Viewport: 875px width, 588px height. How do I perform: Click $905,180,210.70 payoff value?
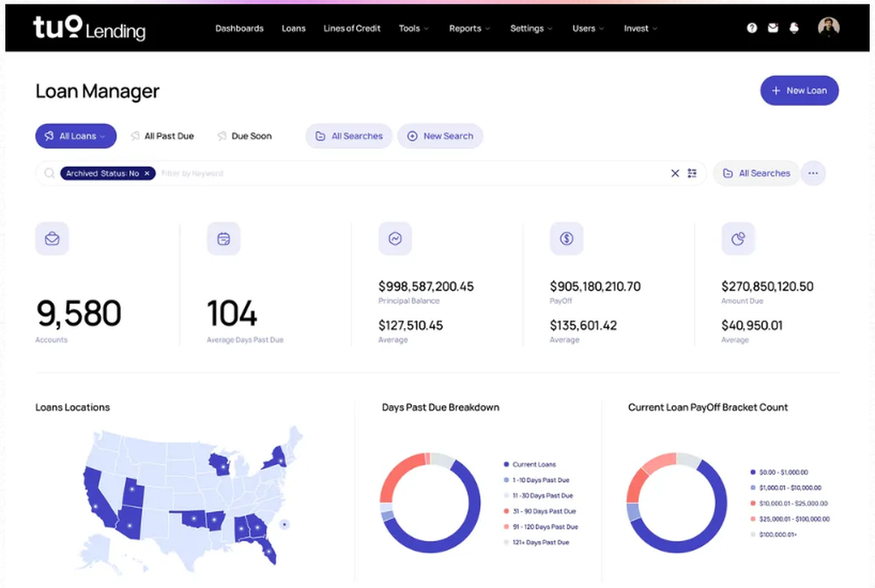click(x=595, y=287)
